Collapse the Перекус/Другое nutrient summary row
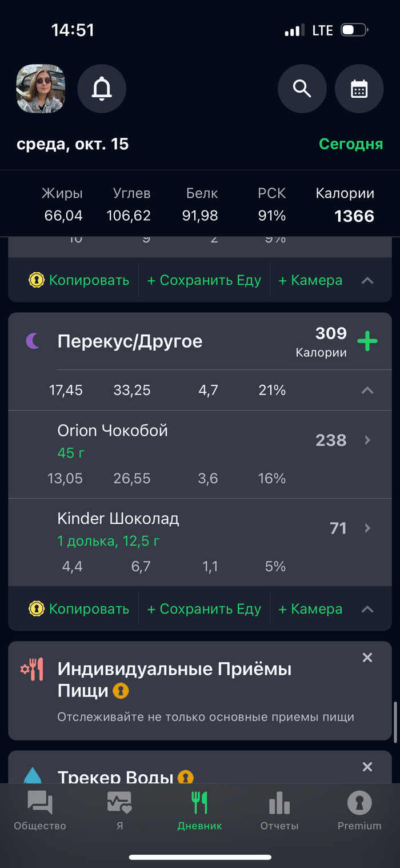400x868 pixels. click(x=367, y=391)
